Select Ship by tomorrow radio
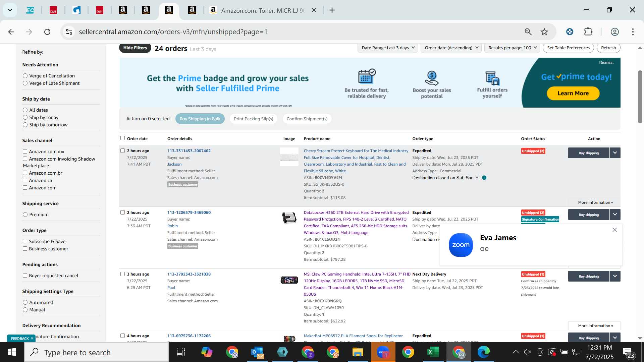The width and height of the screenshot is (644, 362). tap(25, 125)
